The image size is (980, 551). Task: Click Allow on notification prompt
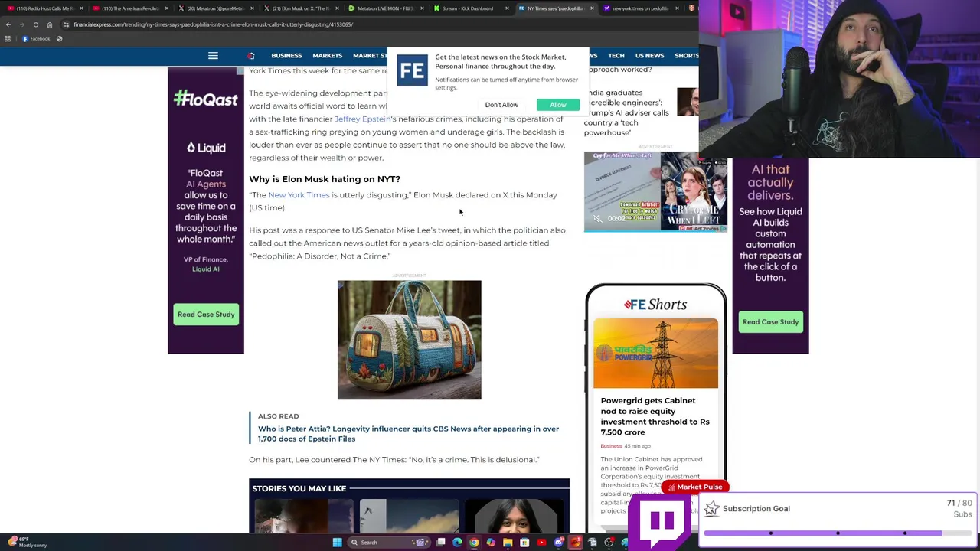(558, 105)
